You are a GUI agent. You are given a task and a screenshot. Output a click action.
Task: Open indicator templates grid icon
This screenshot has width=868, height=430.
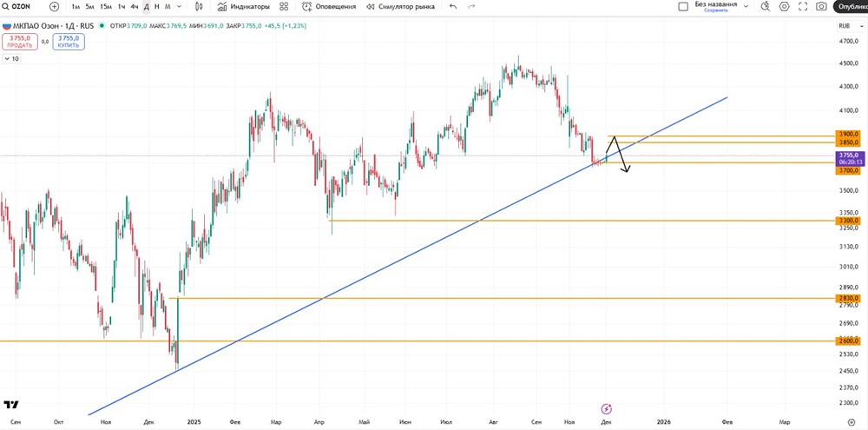284,7
